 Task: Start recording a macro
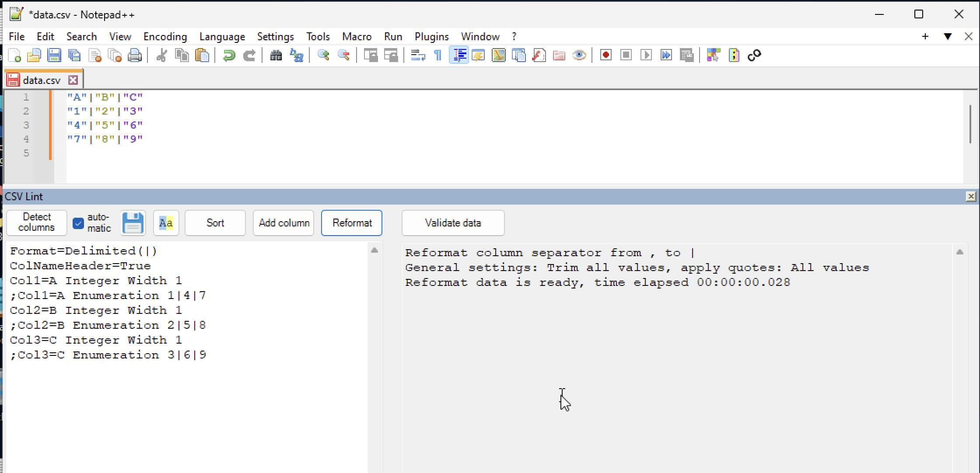[605, 55]
